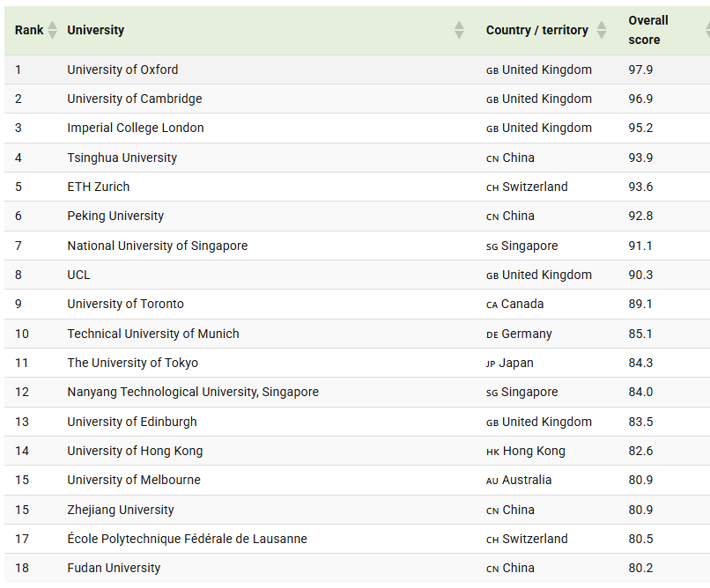Select Singapore in the Nanyang row
The width and height of the screenshot is (710, 588).
tap(529, 392)
